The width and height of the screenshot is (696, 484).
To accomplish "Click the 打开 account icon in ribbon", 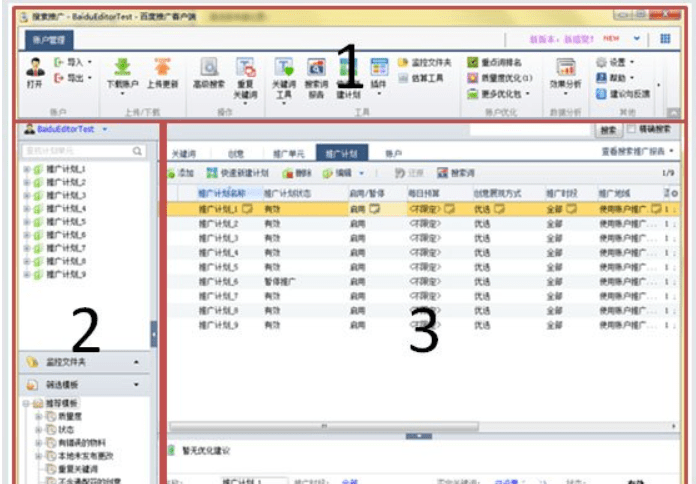I will 35,67.
